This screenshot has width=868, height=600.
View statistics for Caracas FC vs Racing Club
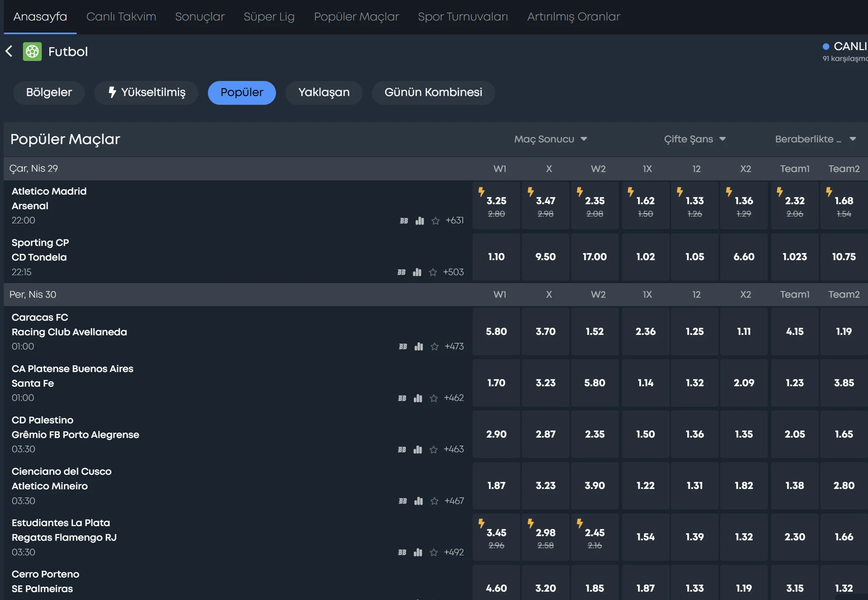click(419, 347)
